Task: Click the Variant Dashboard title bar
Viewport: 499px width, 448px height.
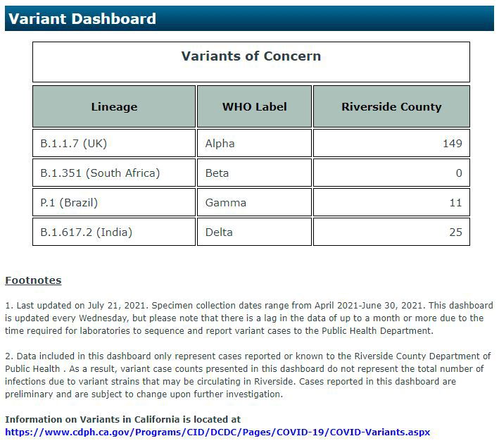Action: 82,18
